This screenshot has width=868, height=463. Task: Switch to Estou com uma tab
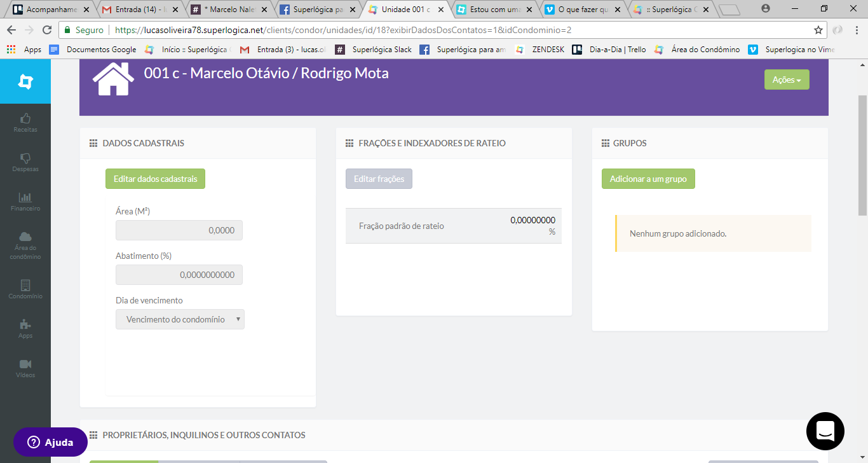494,10
